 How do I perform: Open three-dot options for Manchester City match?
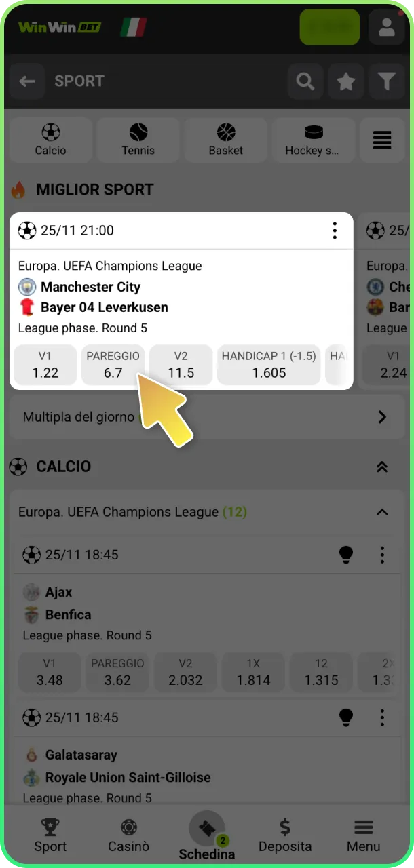pos(335,231)
